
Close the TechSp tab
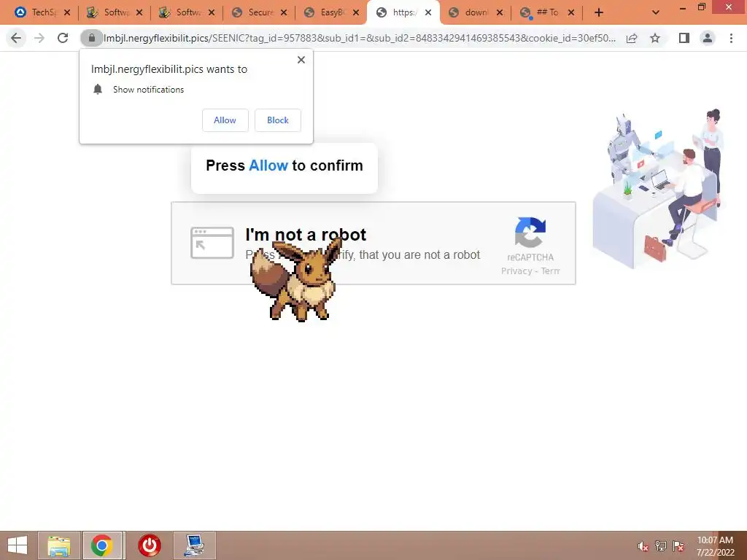tap(66, 13)
